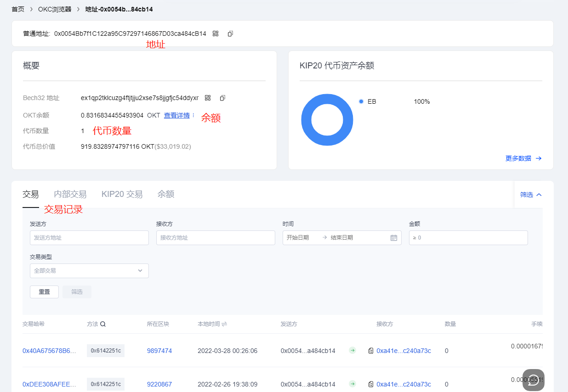Show QR code for address 0x0054Bb7f1C...
The height and width of the screenshot is (392, 568).
pyautogui.click(x=215, y=34)
